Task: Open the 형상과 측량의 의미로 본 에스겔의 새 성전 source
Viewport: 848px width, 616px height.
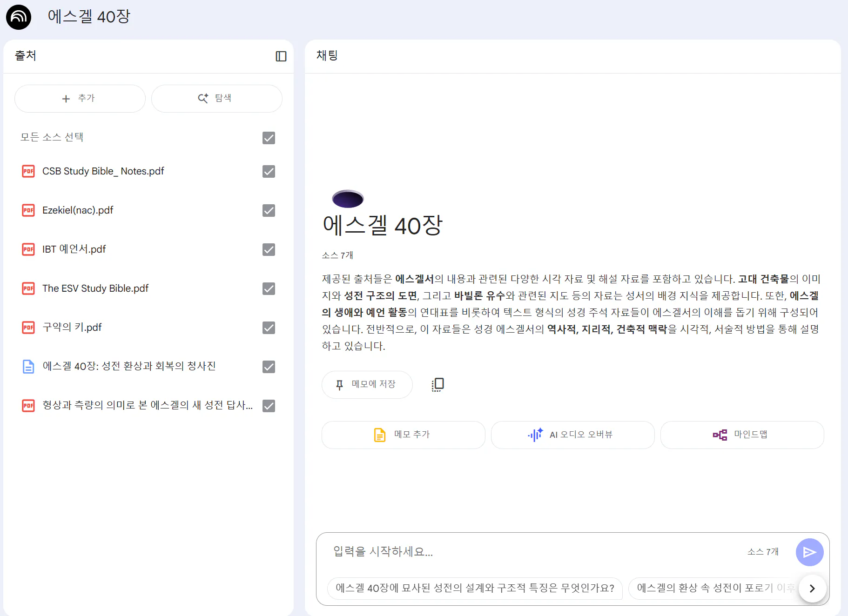Action: [148, 406]
